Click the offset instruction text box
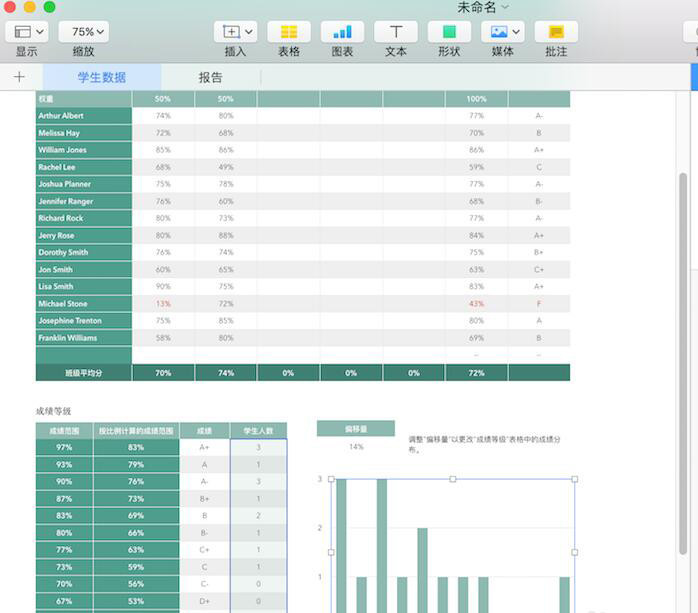 (484, 444)
